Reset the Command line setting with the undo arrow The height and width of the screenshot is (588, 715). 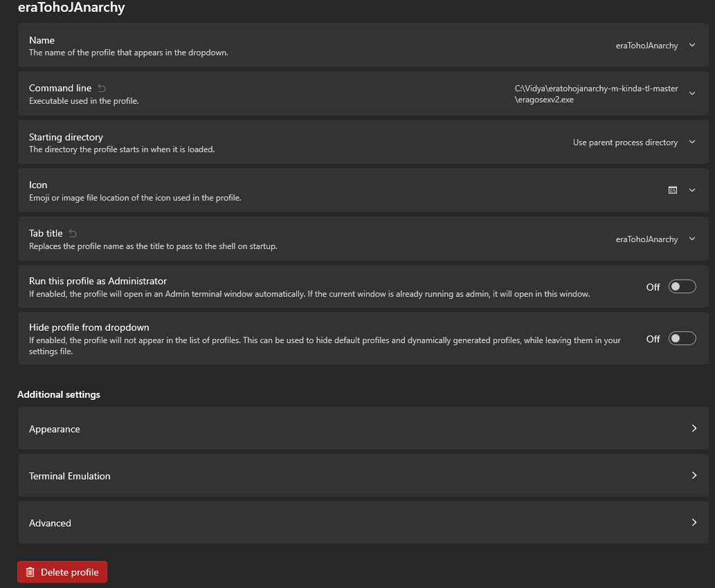point(102,88)
